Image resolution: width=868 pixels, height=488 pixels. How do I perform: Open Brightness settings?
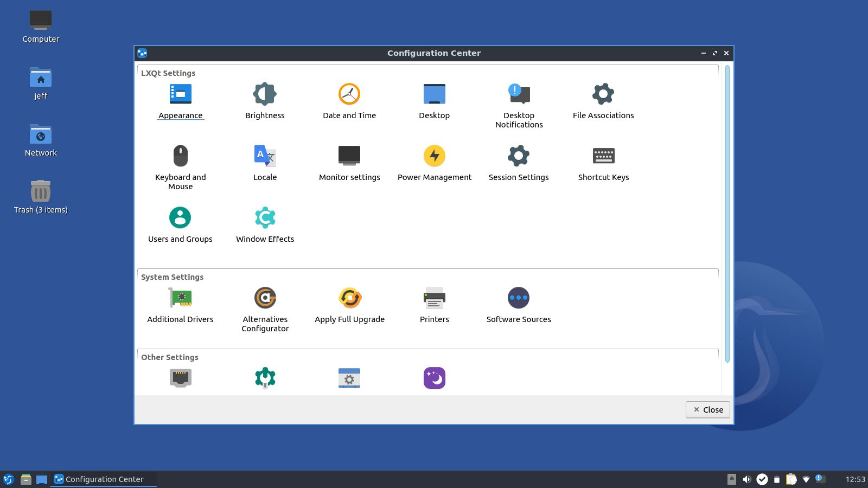coord(265,101)
